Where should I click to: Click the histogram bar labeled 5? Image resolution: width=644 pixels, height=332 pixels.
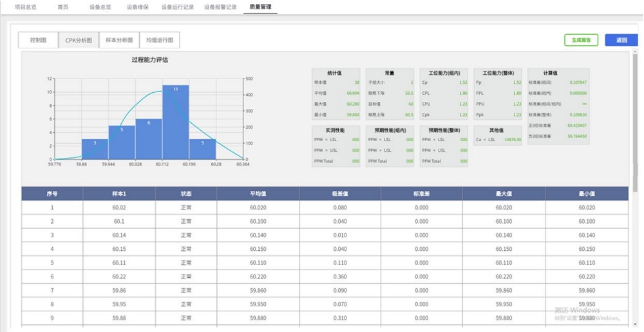[x=122, y=142]
